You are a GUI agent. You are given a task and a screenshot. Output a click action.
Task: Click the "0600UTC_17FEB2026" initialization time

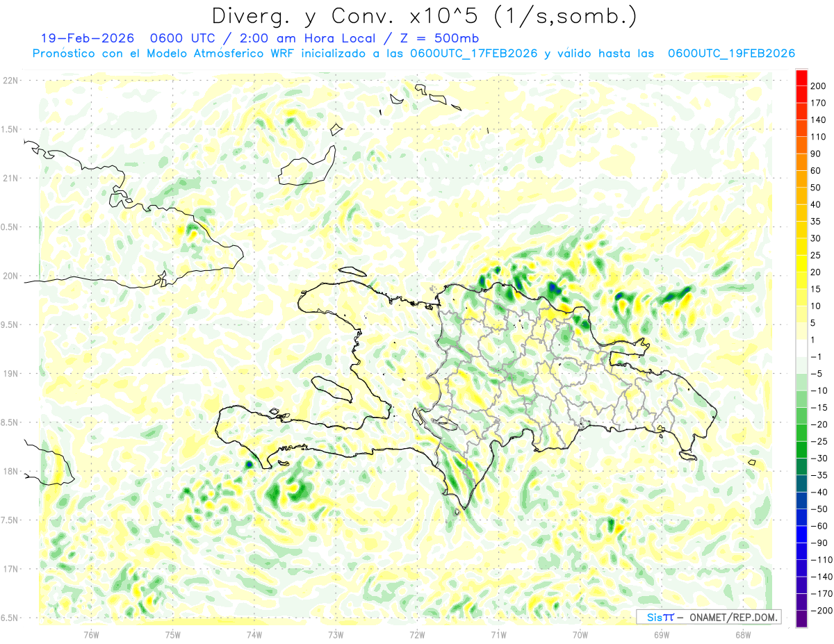pos(473,53)
